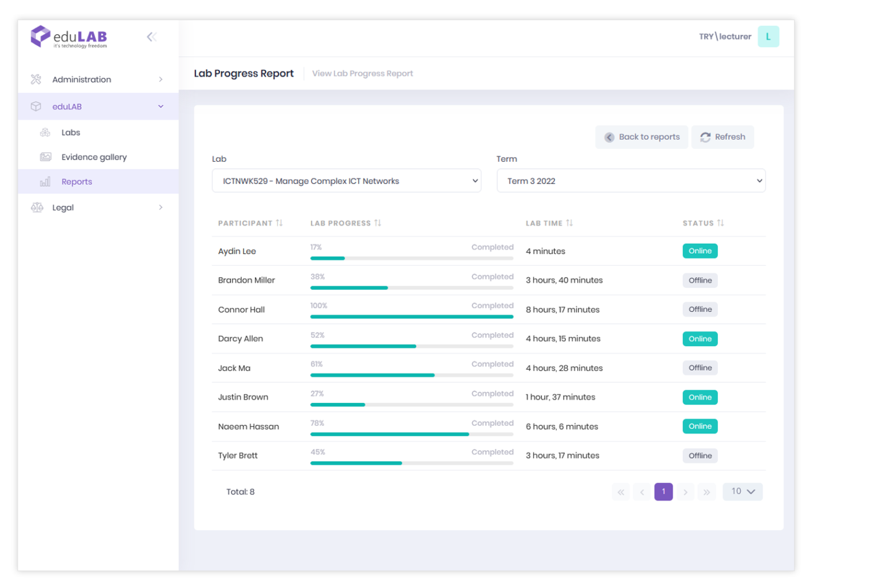The image size is (878, 588).
Task: Expand the Administration menu
Action: coord(98,79)
